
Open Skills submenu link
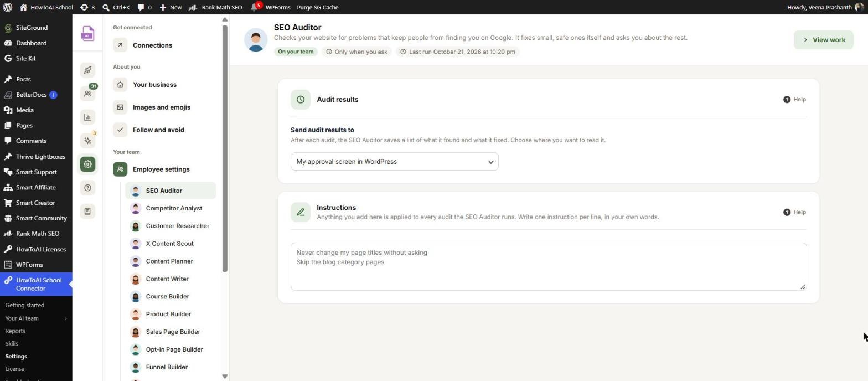click(12, 344)
